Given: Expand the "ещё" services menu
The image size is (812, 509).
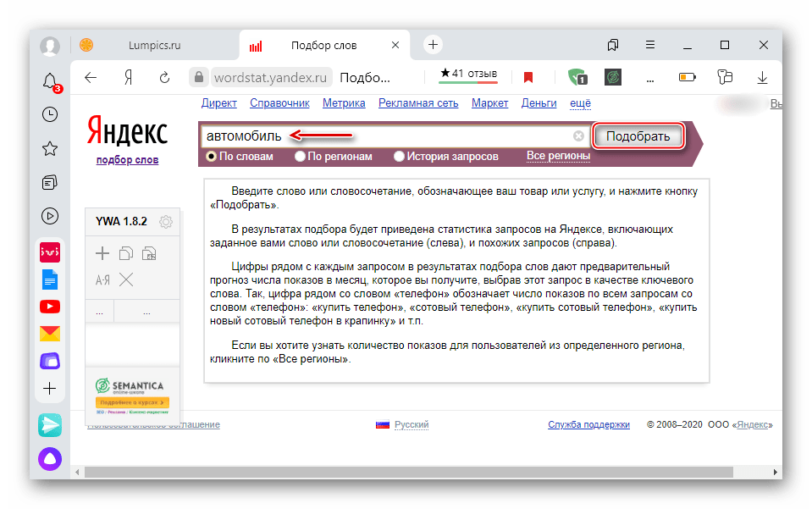Looking at the screenshot, I should pos(580,103).
